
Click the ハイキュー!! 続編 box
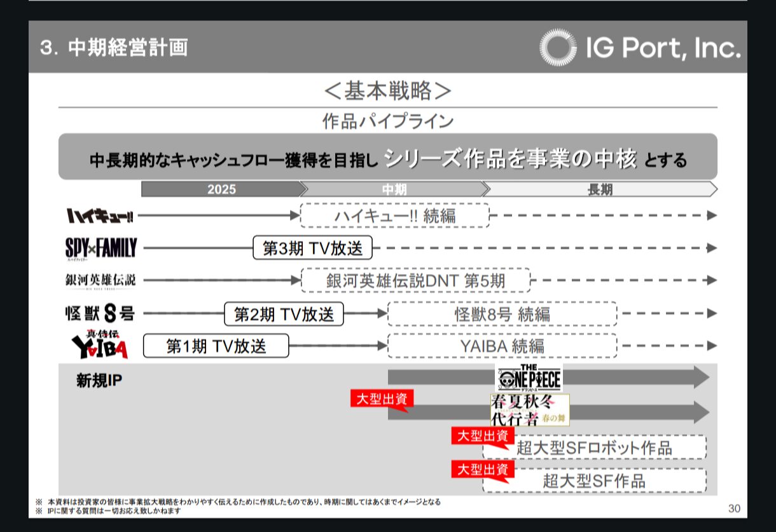(x=394, y=215)
